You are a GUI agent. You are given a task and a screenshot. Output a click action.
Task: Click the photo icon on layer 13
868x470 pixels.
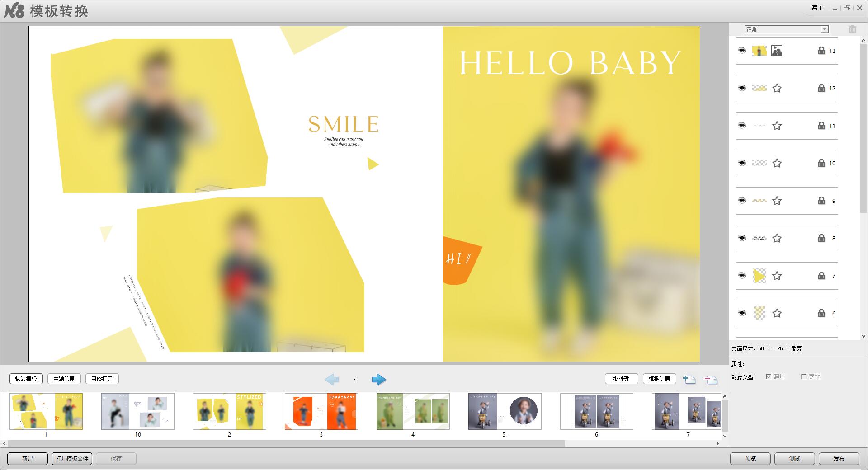[777, 51]
